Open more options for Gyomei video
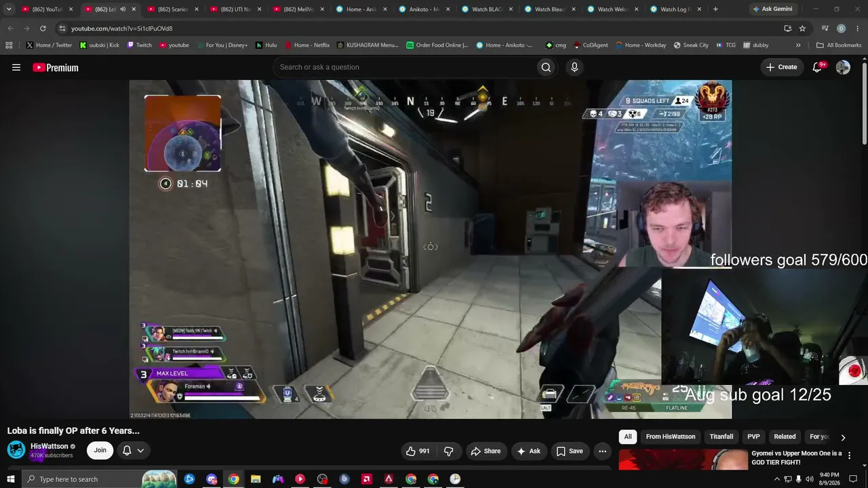Screen dimensions: 868x488 [x=849, y=455]
